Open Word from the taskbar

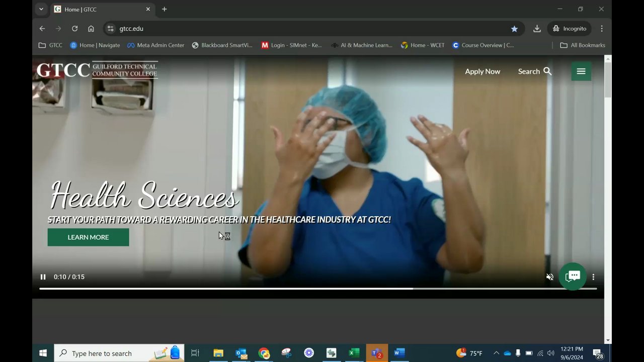pos(399,353)
